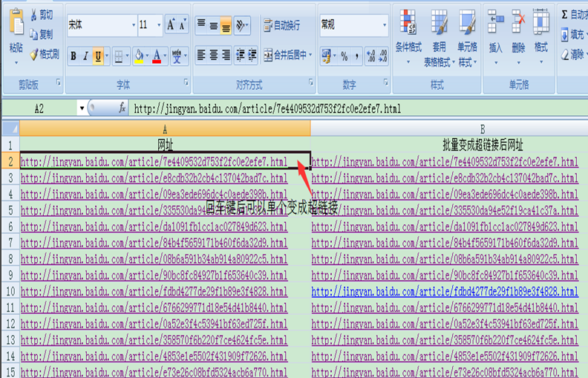Click the Paste (粘贴) icon
The image size is (588, 378).
pos(16,23)
